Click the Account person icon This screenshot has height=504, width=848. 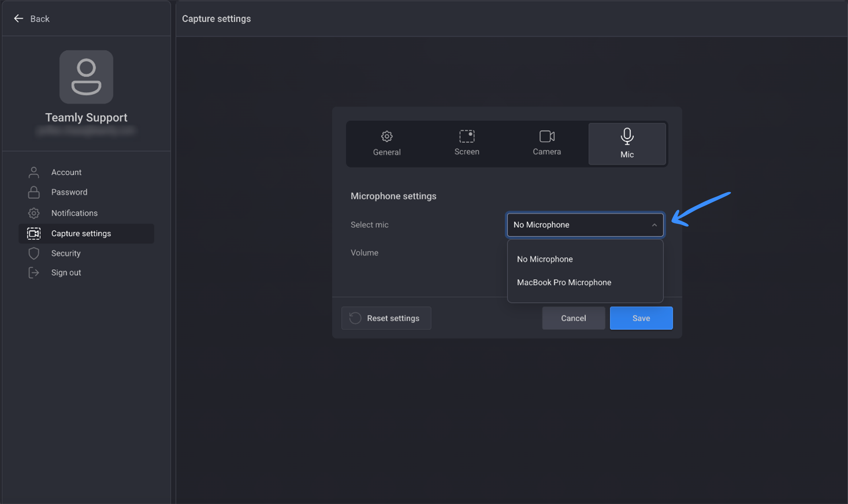tap(34, 172)
